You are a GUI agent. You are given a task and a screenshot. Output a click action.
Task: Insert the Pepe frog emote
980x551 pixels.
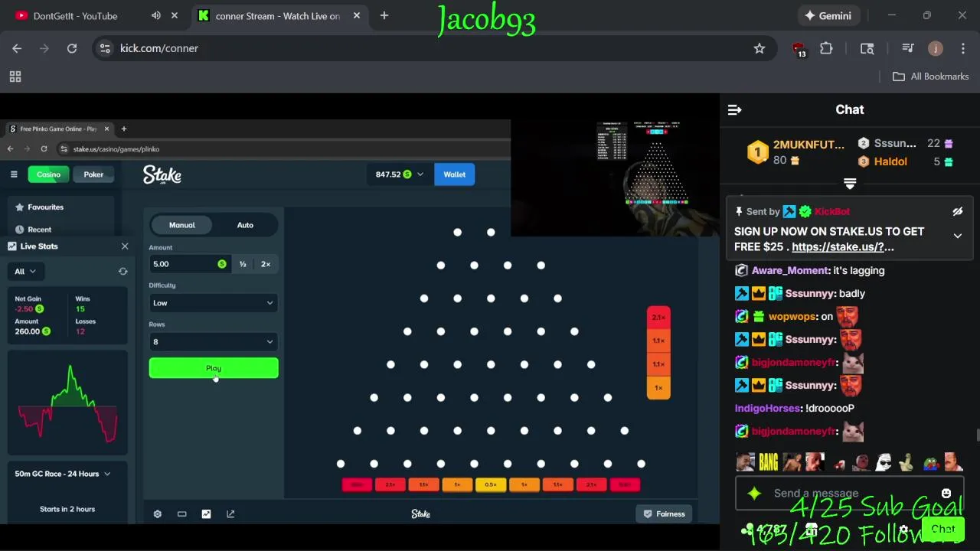931,462
